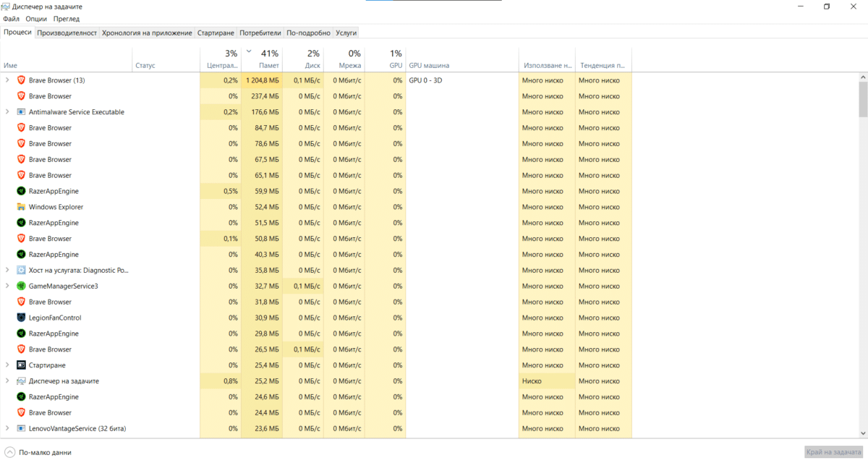Click the LegionFanControl shield icon
Screen dimensions: 868x463
click(21, 318)
